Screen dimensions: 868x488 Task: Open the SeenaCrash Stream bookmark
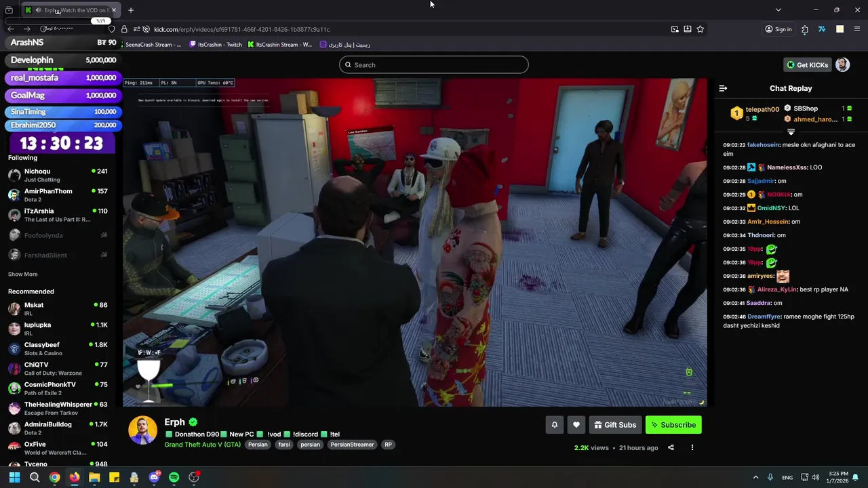(x=153, y=45)
